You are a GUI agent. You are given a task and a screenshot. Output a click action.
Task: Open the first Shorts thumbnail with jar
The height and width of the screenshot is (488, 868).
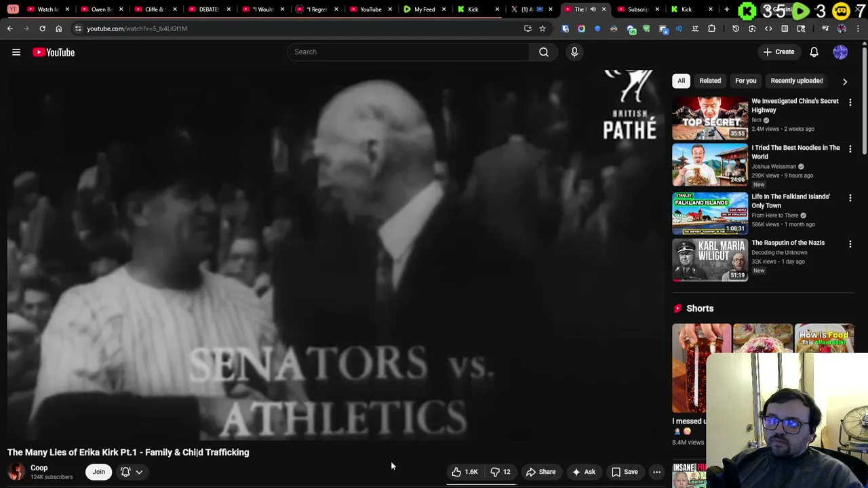702,368
